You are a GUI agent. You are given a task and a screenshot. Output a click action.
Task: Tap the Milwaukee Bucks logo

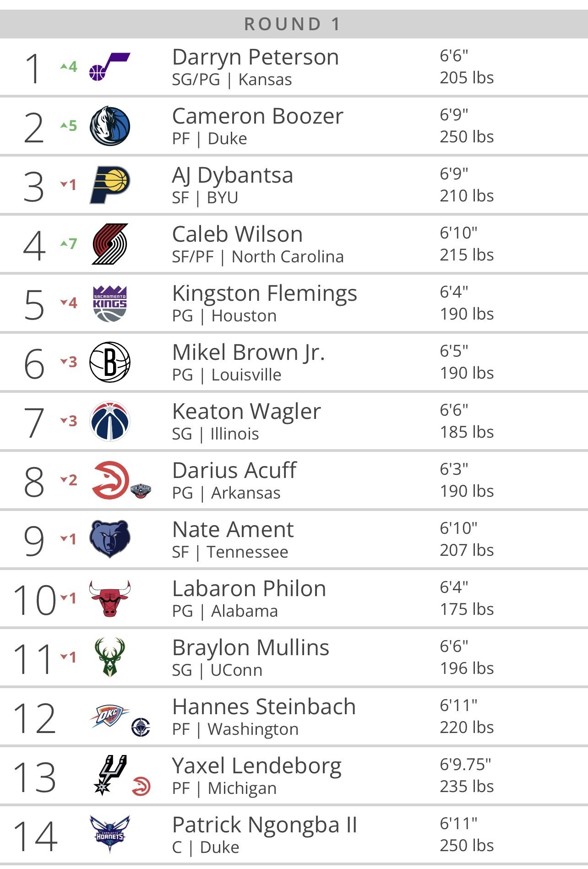110,657
